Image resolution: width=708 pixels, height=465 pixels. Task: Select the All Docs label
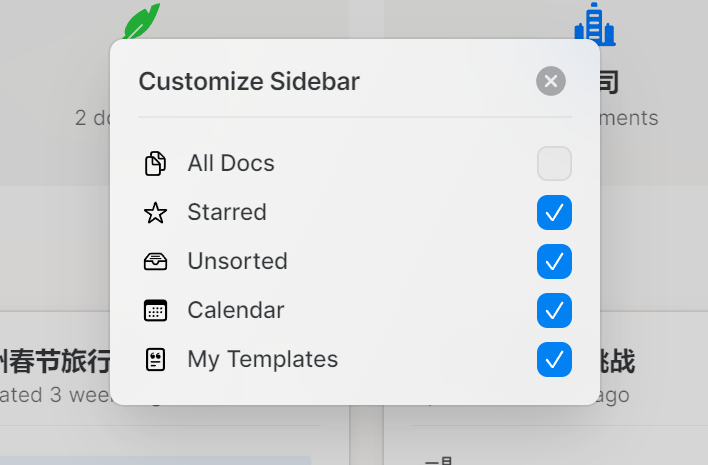(x=231, y=163)
